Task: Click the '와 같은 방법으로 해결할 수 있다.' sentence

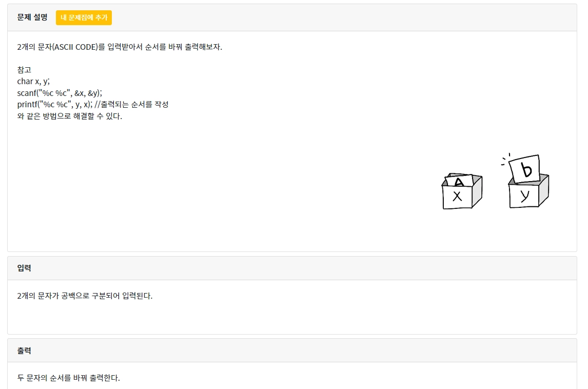Action: coord(70,116)
